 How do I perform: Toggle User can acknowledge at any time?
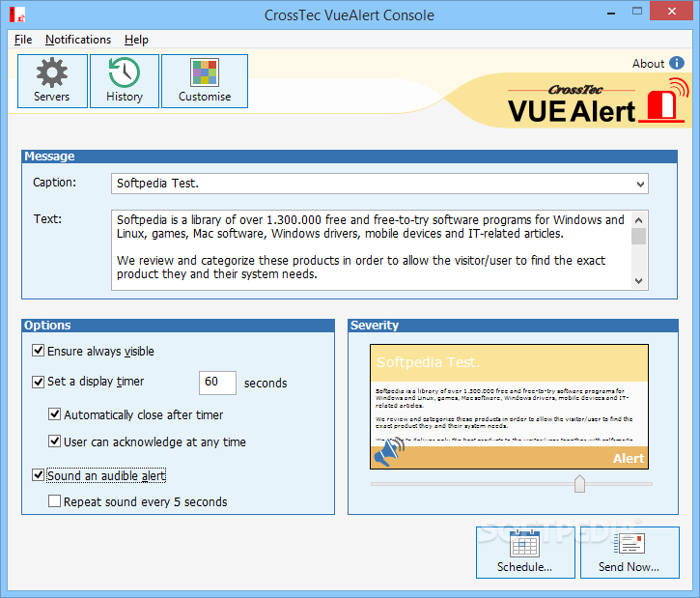pos(54,441)
